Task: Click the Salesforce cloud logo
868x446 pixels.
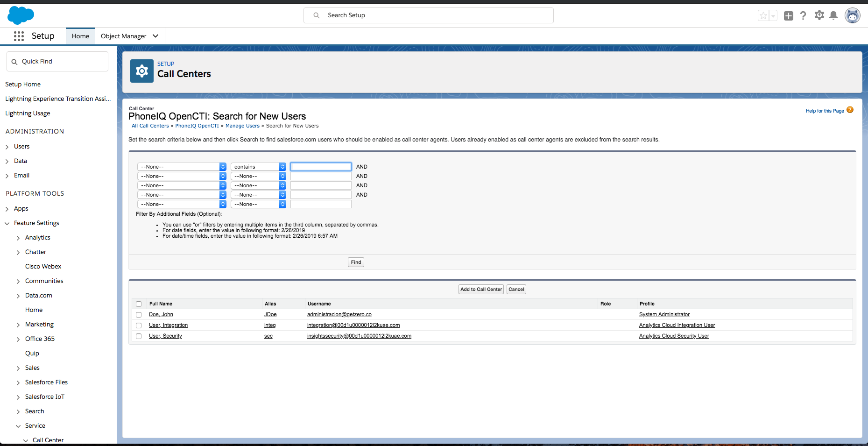Action: tap(21, 15)
